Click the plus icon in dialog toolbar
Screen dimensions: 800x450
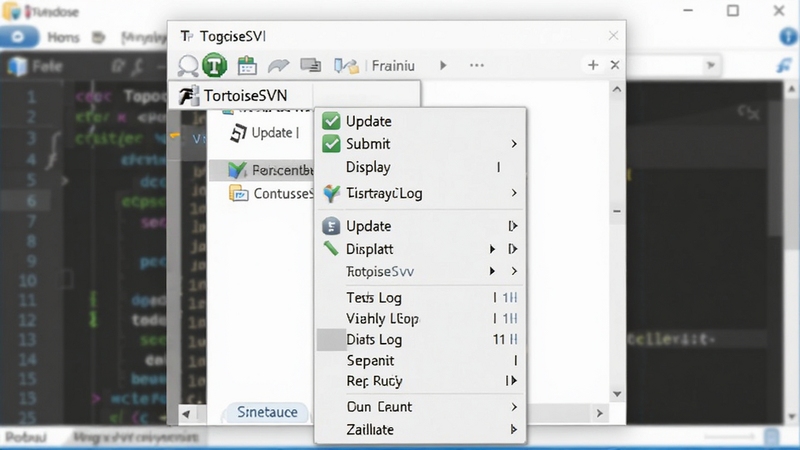593,65
